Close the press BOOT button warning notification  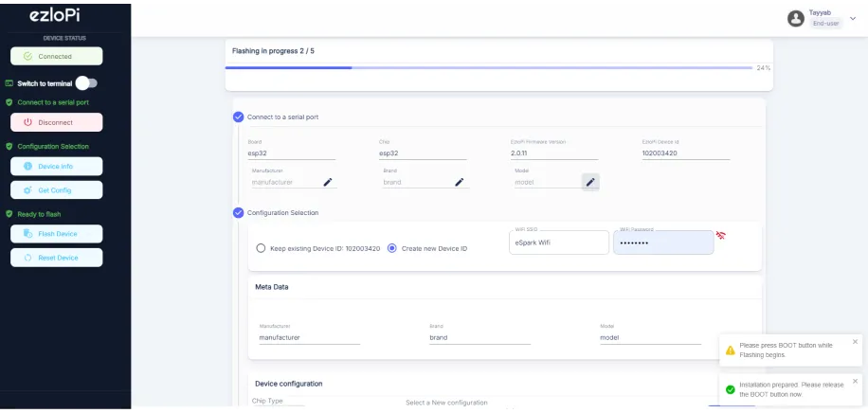pyautogui.click(x=855, y=342)
